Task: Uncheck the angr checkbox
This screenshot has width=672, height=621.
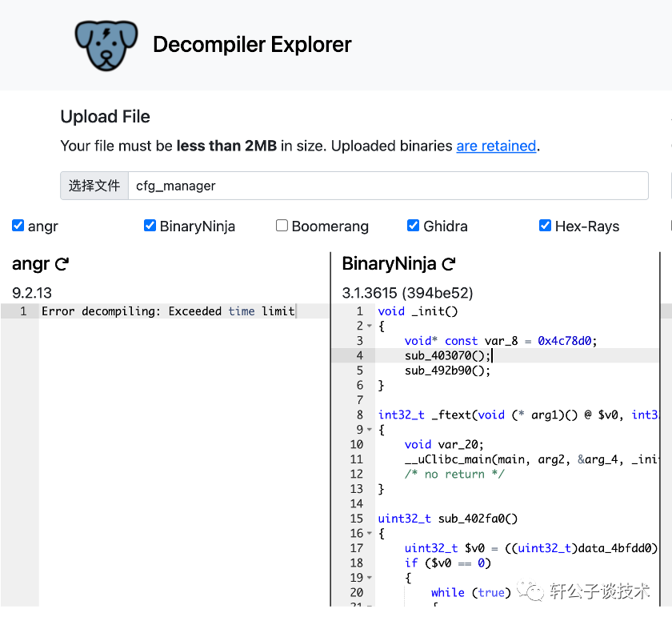Action: click(x=18, y=226)
